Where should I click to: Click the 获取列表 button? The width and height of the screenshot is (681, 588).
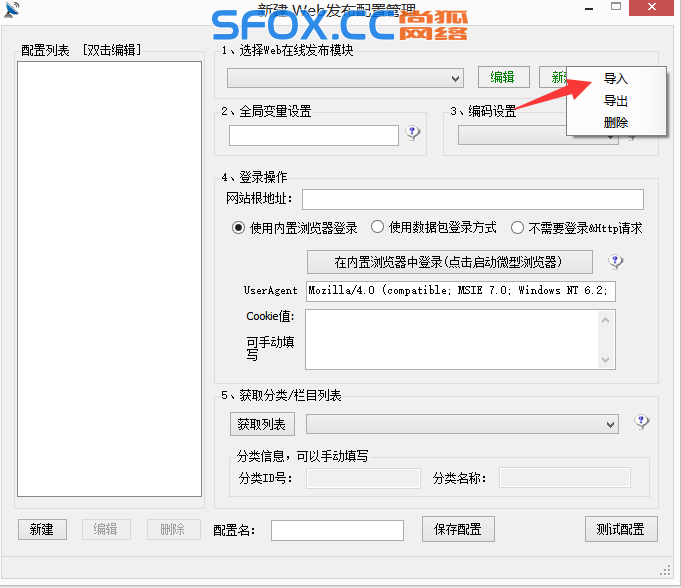tap(263, 424)
